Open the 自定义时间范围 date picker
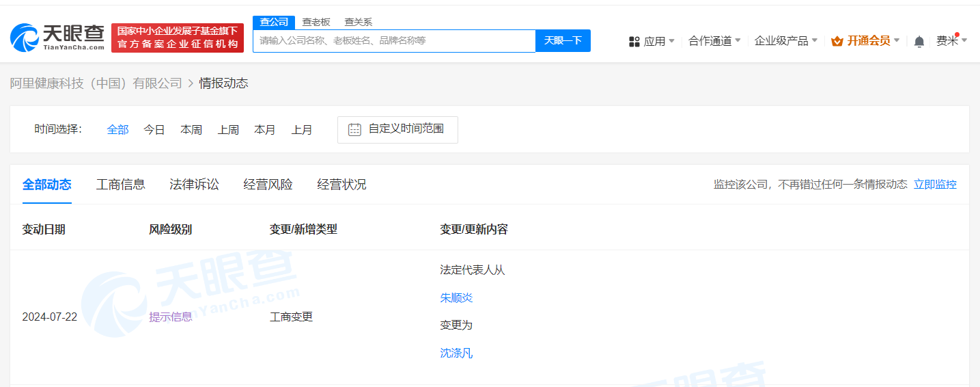The height and width of the screenshot is (387, 980). [397, 129]
